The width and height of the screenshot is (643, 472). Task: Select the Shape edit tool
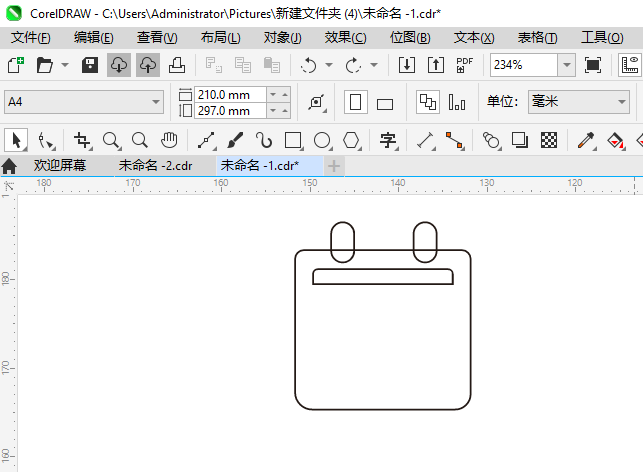[45, 140]
